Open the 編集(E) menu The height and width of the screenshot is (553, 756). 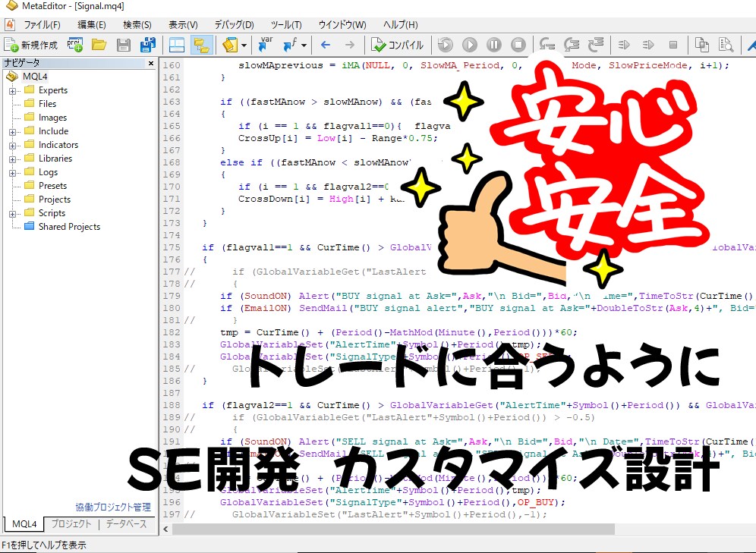(x=92, y=25)
